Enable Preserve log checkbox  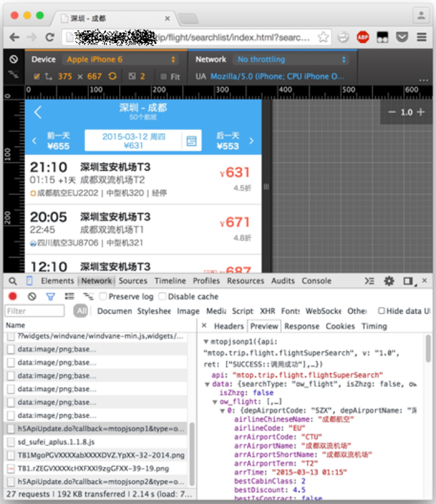pyautogui.click(x=102, y=296)
